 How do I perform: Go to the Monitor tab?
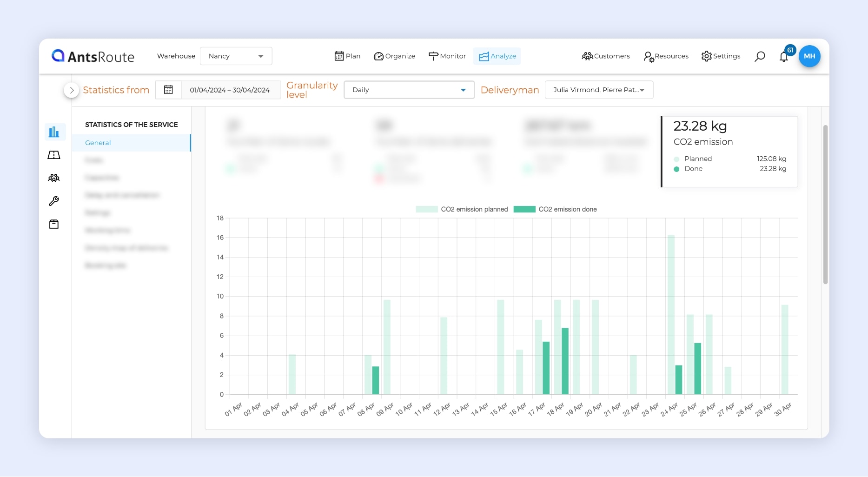pyautogui.click(x=447, y=56)
